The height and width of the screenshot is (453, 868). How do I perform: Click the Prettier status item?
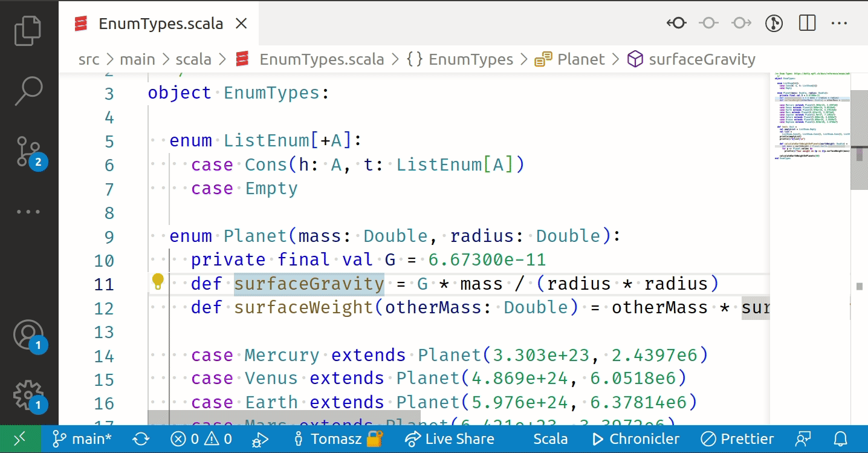tap(737, 439)
